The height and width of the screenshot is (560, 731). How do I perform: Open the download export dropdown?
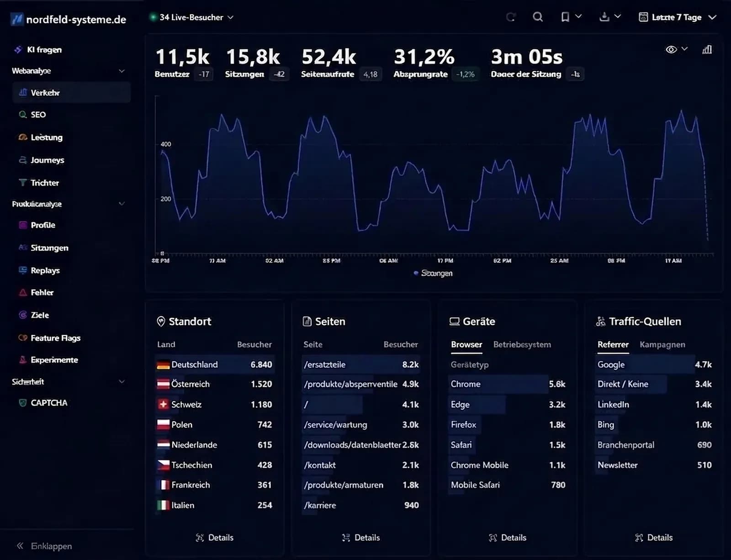click(610, 17)
